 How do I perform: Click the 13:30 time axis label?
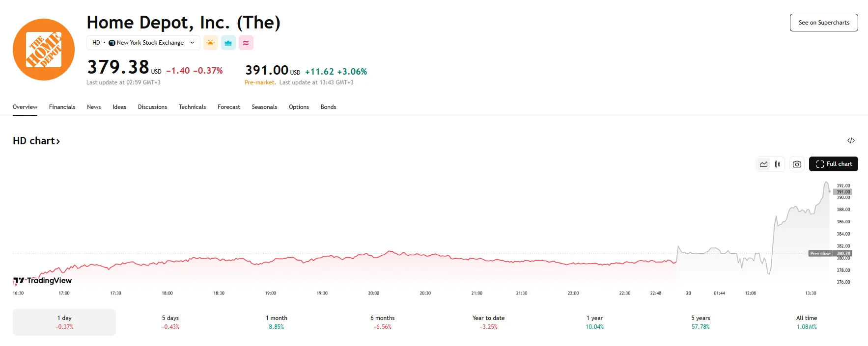pyautogui.click(x=811, y=293)
